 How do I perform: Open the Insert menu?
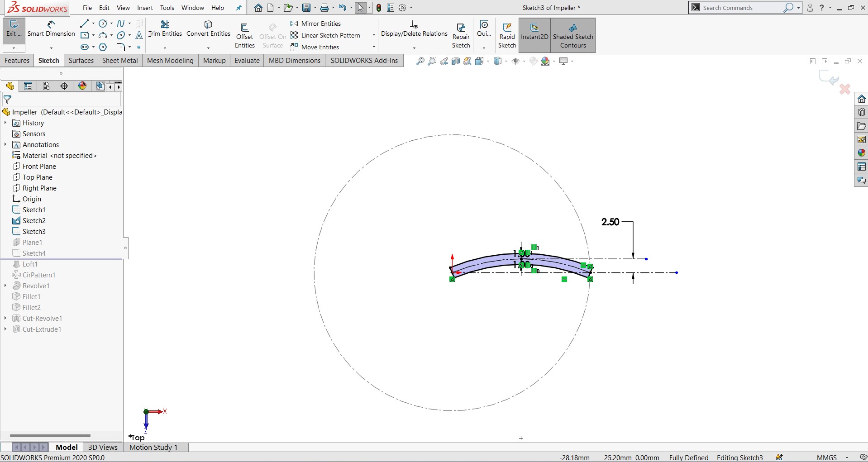145,8
